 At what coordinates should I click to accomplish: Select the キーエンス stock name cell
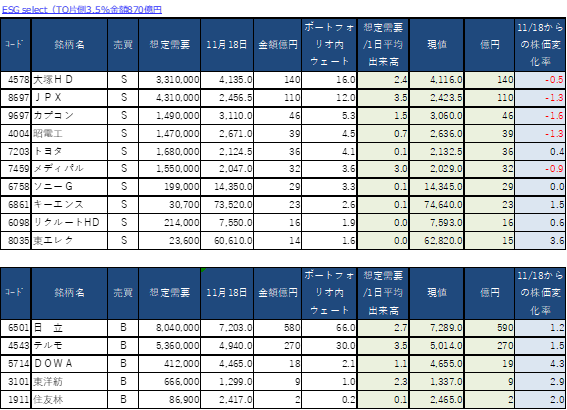pos(69,205)
